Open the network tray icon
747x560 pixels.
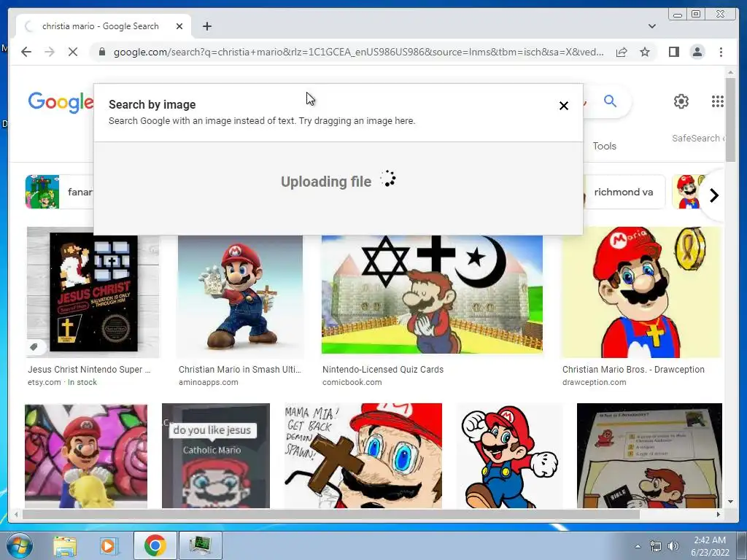coord(656,546)
